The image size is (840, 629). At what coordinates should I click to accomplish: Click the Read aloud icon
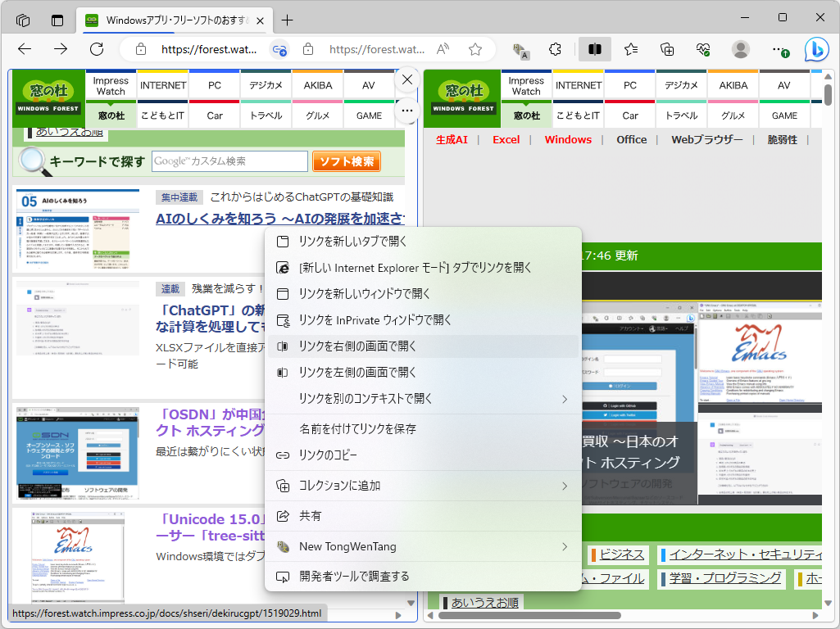click(x=443, y=49)
